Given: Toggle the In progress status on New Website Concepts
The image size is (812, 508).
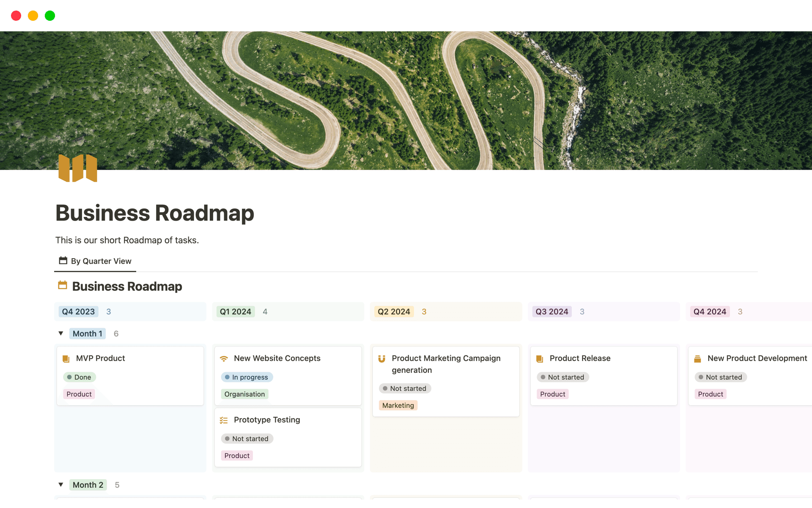Looking at the screenshot, I should coord(247,377).
